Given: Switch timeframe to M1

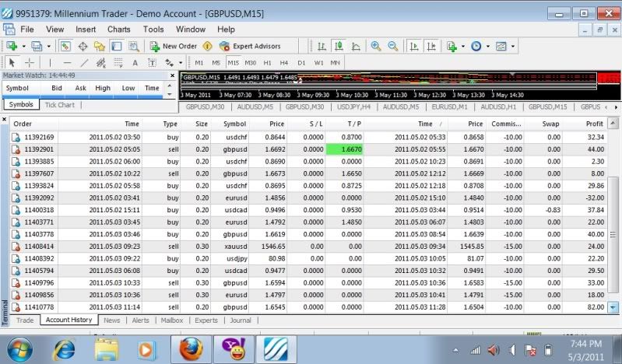Looking at the screenshot, I should tap(199, 63).
